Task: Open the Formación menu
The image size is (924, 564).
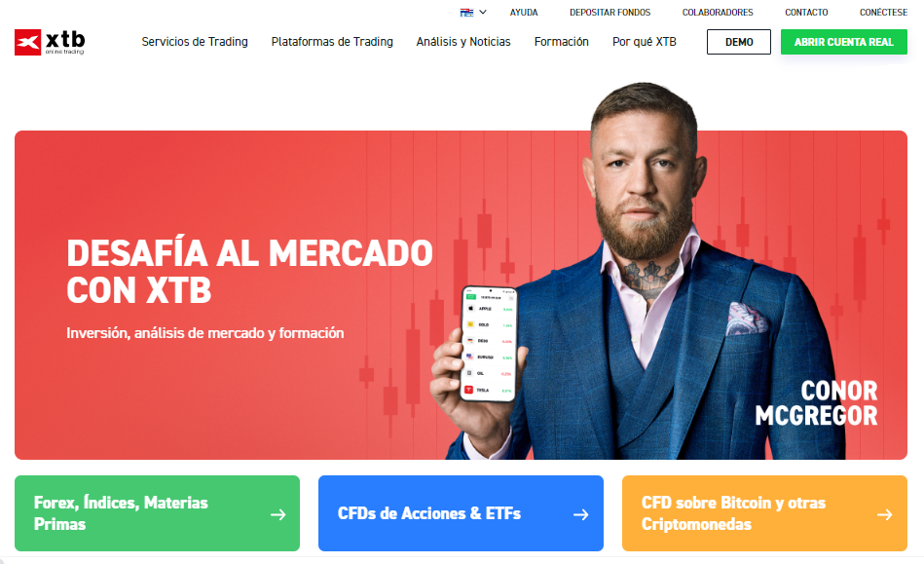Action: click(561, 42)
